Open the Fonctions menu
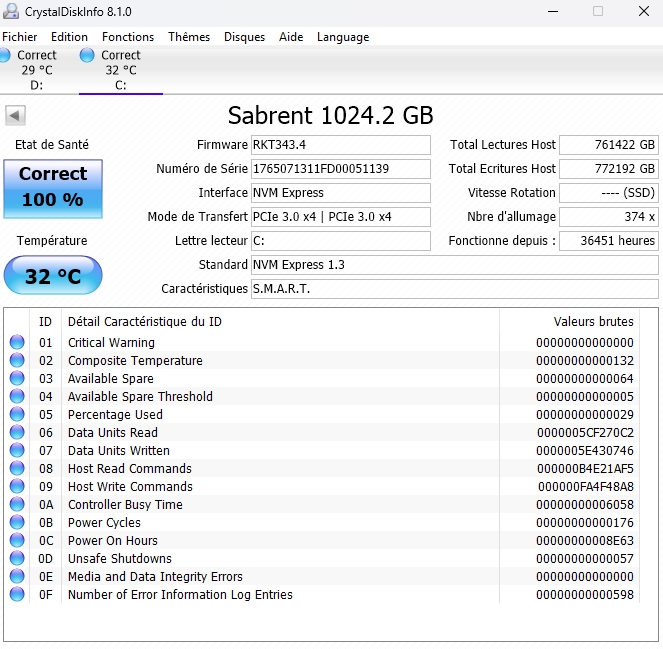Image resolution: width=663 pixels, height=649 pixels. (x=128, y=37)
